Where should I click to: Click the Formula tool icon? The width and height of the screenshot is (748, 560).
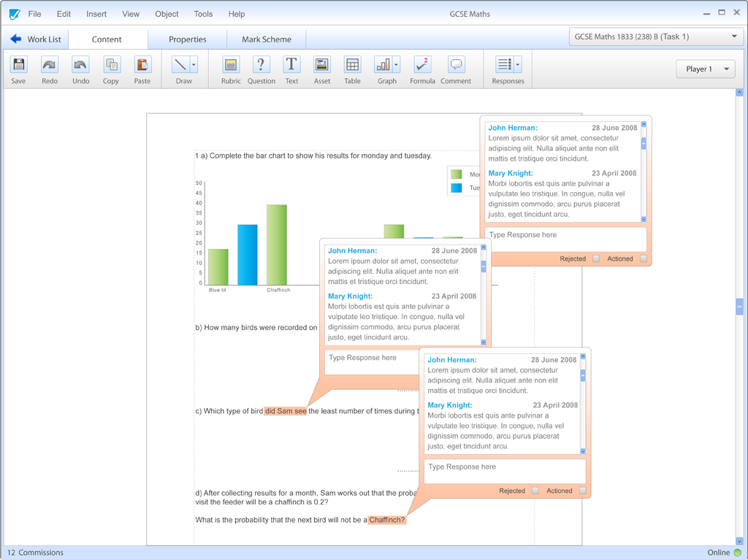click(421, 66)
